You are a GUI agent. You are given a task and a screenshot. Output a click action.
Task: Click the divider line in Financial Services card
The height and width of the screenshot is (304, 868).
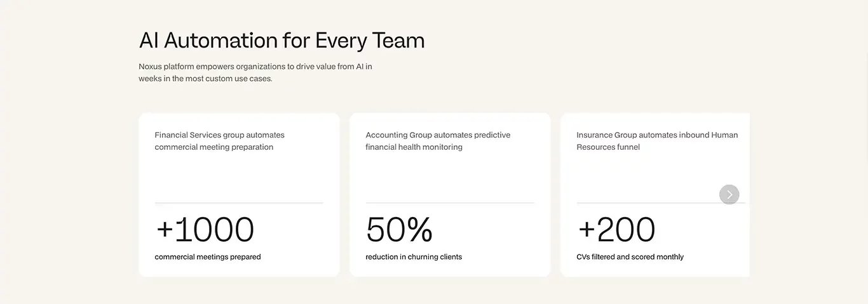[x=239, y=203]
